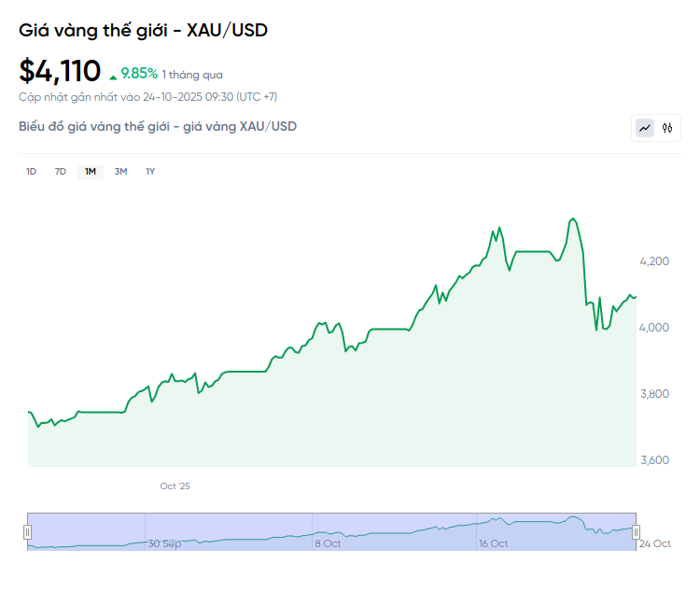Screen dimensions: 700x592
Task: Click the chart subtitle 'Biểu đồ giá vàng'
Action: 158,126
